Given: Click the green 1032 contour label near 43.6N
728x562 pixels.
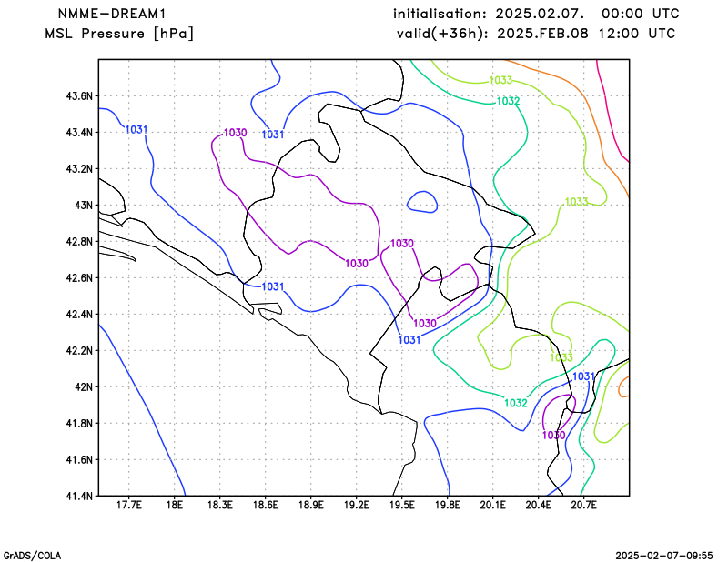Looking at the screenshot, I should [x=508, y=101].
